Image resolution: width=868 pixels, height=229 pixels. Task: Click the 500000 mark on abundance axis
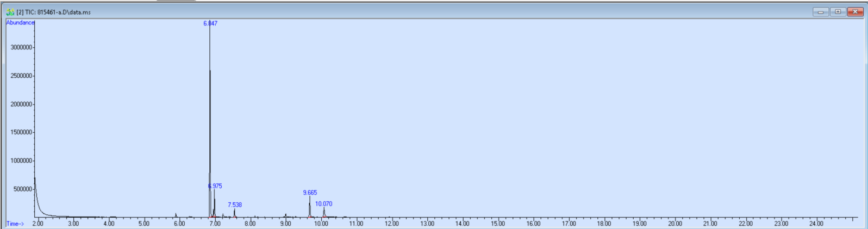click(x=23, y=189)
